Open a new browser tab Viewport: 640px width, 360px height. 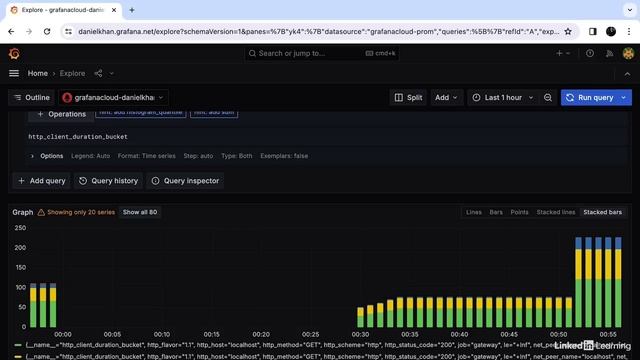pos(131,10)
